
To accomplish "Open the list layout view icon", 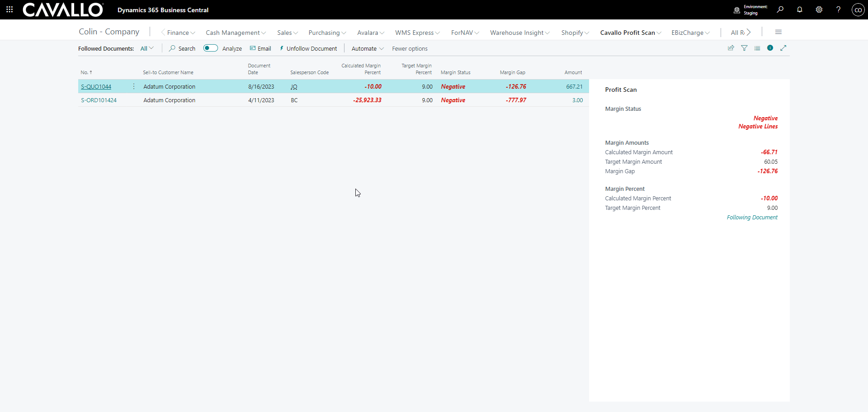I will tap(757, 48).
